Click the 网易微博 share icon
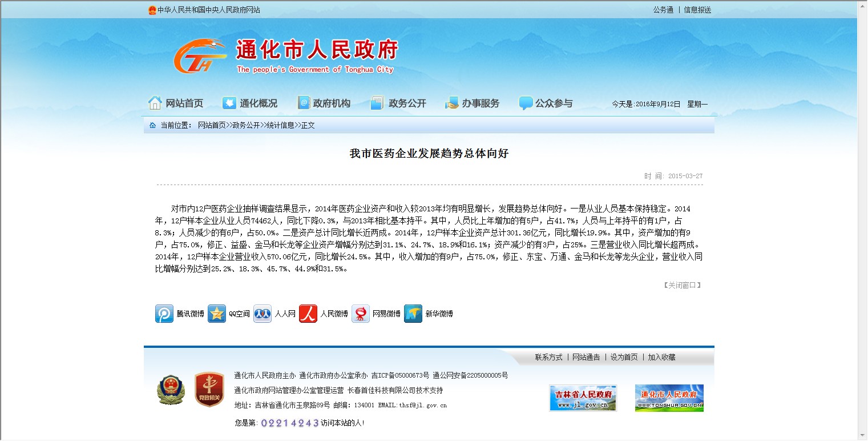Viewport: 868px width, 441px height. 361,314
